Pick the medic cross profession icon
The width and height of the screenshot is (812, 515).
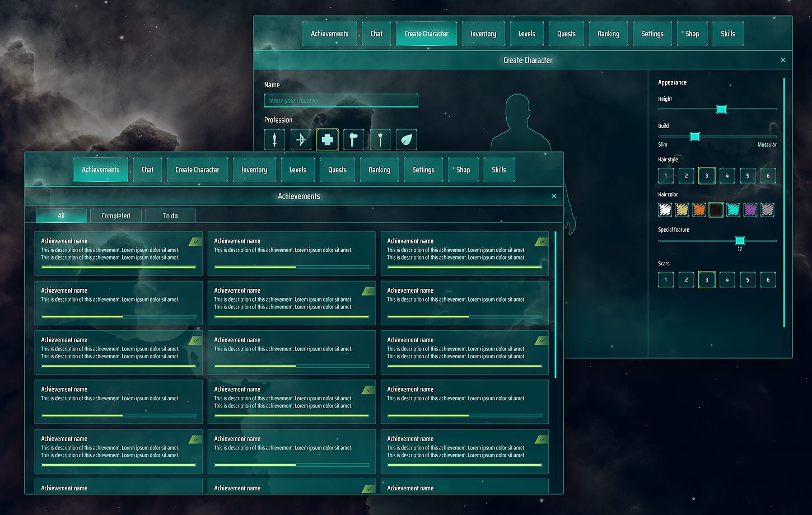(327, 139)
